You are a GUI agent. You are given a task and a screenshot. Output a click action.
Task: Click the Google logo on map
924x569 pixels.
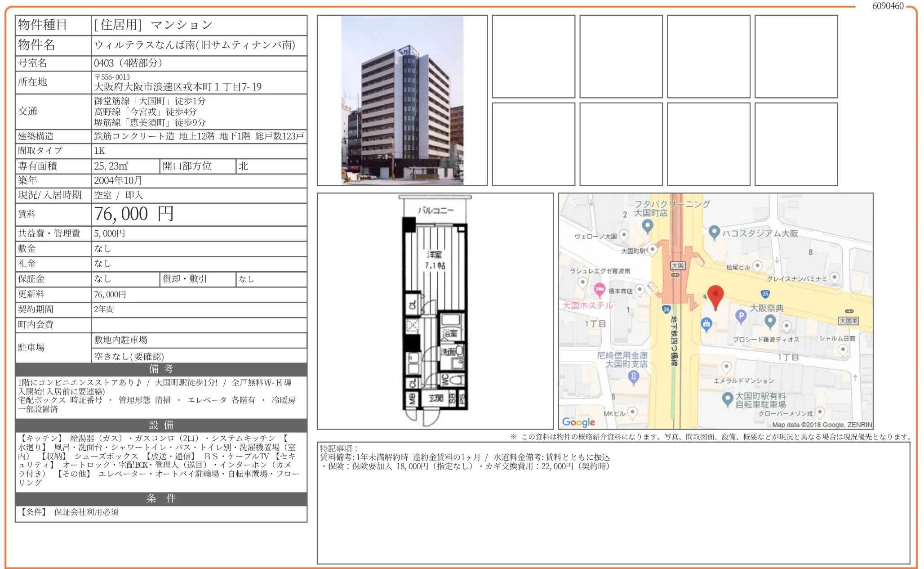(578, 422)
